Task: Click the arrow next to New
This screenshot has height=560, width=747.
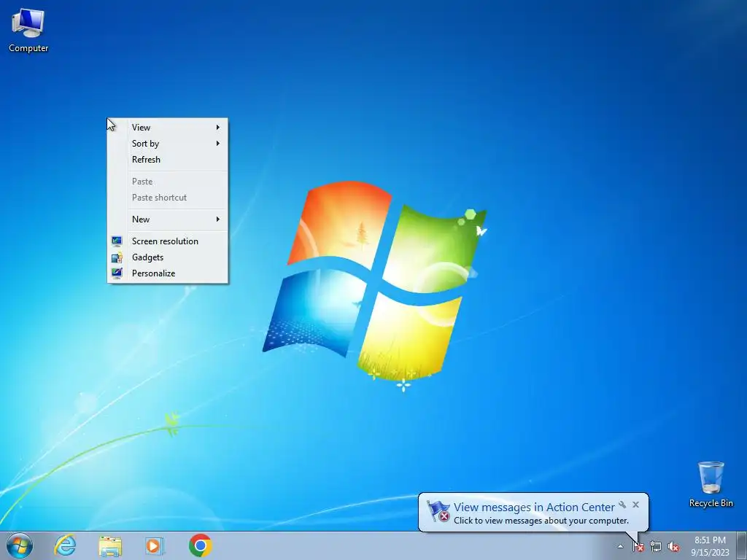Action: point(217,219)
